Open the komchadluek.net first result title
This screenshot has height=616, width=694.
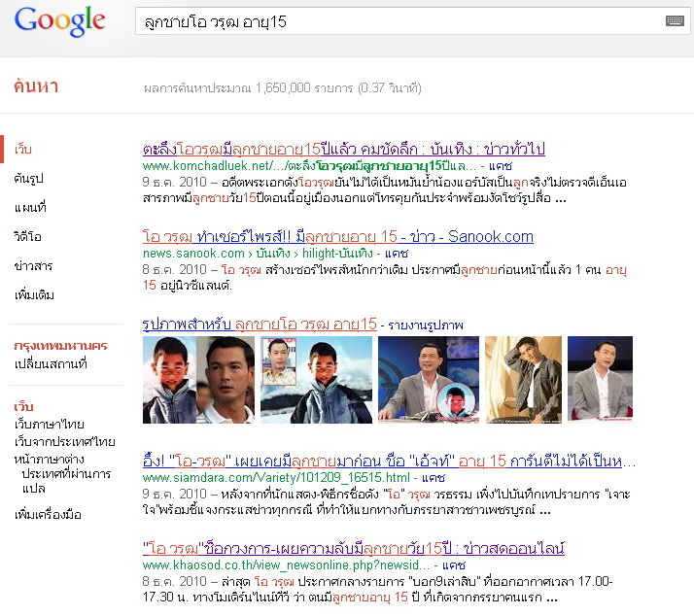(x=343, y=149)
